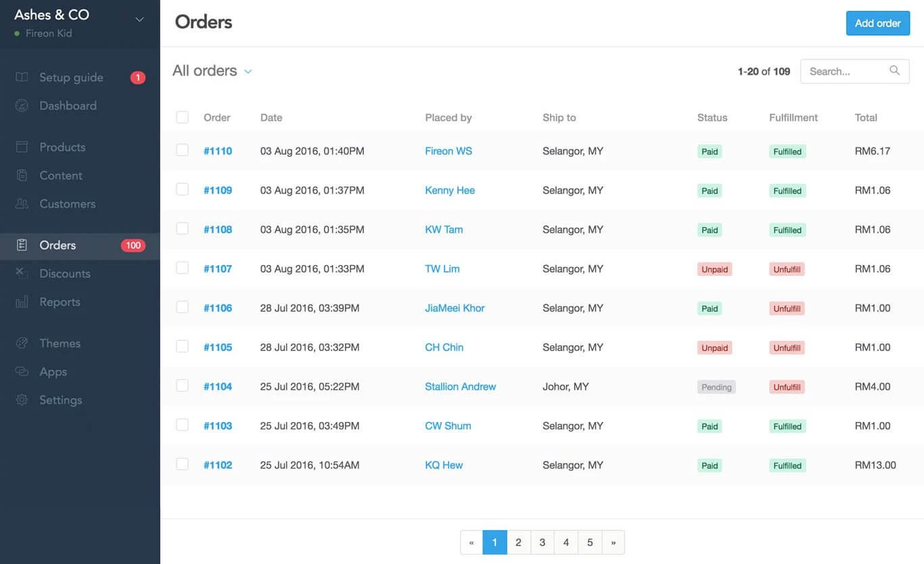The image size is (924, 564).
Task: Click the Settings gear icon
Action: [x=22, y=400]
